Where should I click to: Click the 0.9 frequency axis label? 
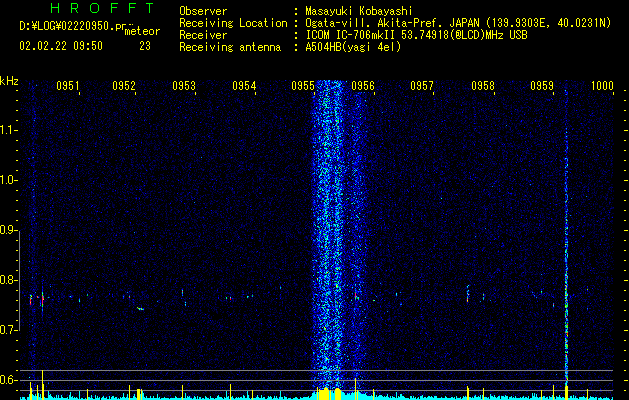(x=8, y=230)
